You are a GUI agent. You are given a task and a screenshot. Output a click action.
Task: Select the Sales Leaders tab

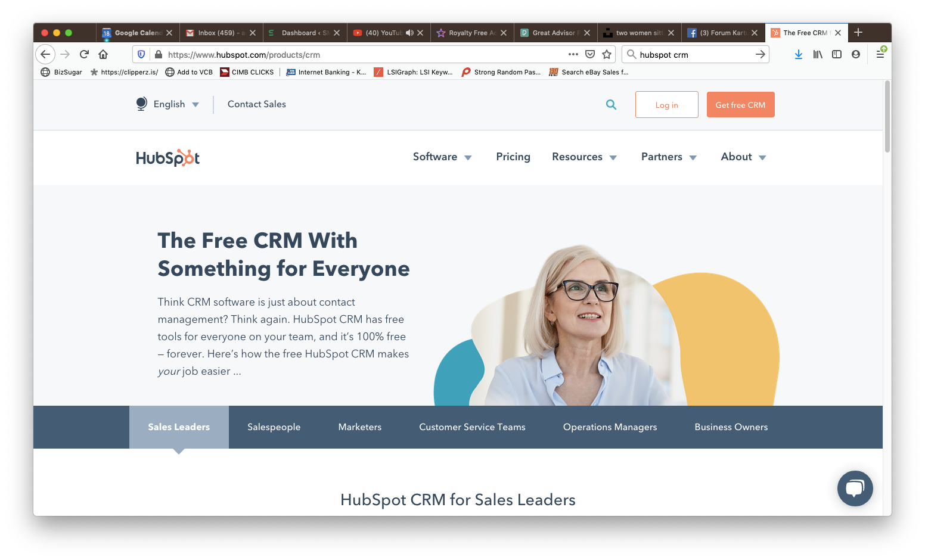point(179,427)
